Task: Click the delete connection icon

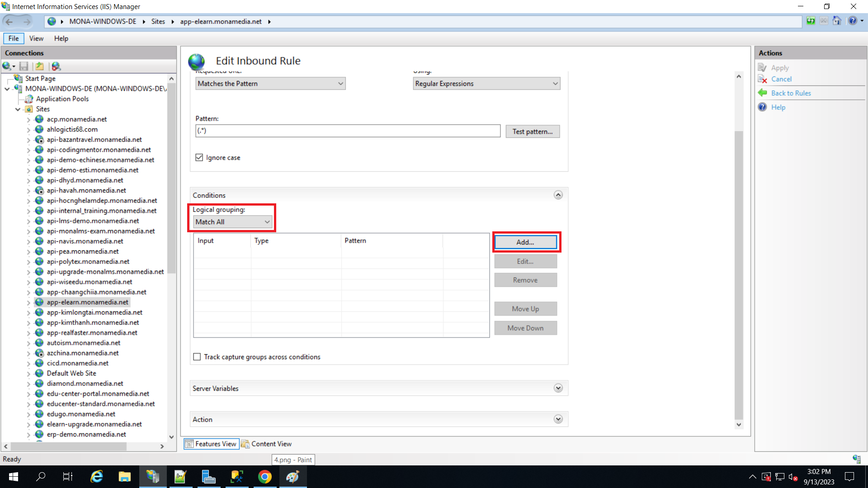Action: pyautogui.click(x=56, y=66)
